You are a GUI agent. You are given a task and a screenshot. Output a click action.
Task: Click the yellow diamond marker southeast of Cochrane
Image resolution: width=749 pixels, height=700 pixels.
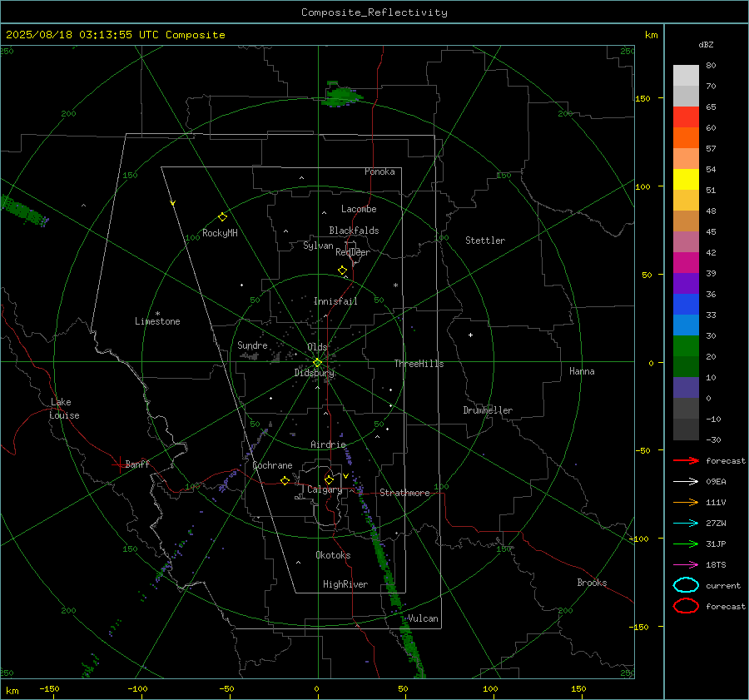tap(285, 480)
